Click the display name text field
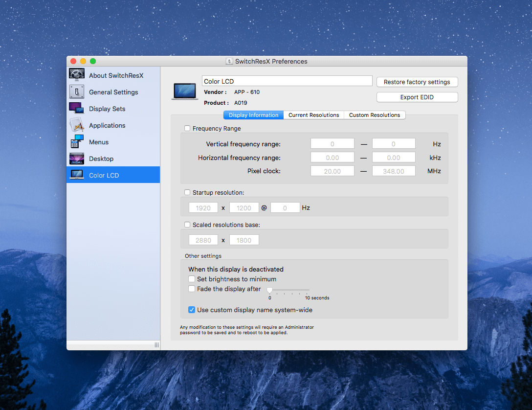The image size is (532, 410). coord(287,81)
